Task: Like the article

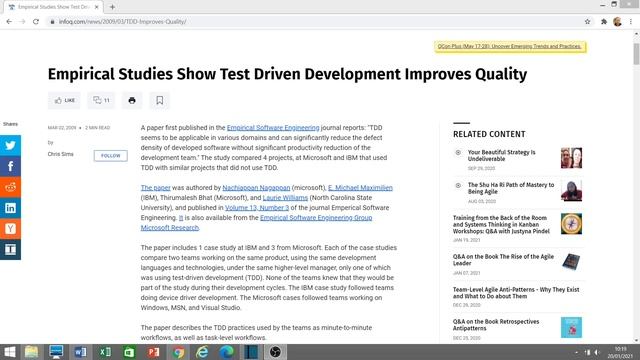Action: click(x=64, y=100)
